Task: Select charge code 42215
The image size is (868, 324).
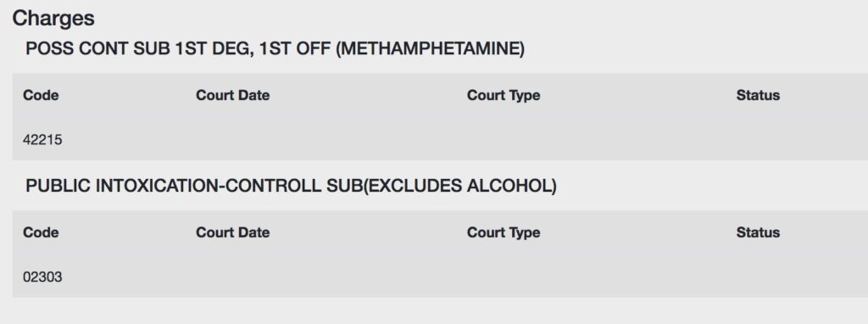Action: click(x=42, y=140)
